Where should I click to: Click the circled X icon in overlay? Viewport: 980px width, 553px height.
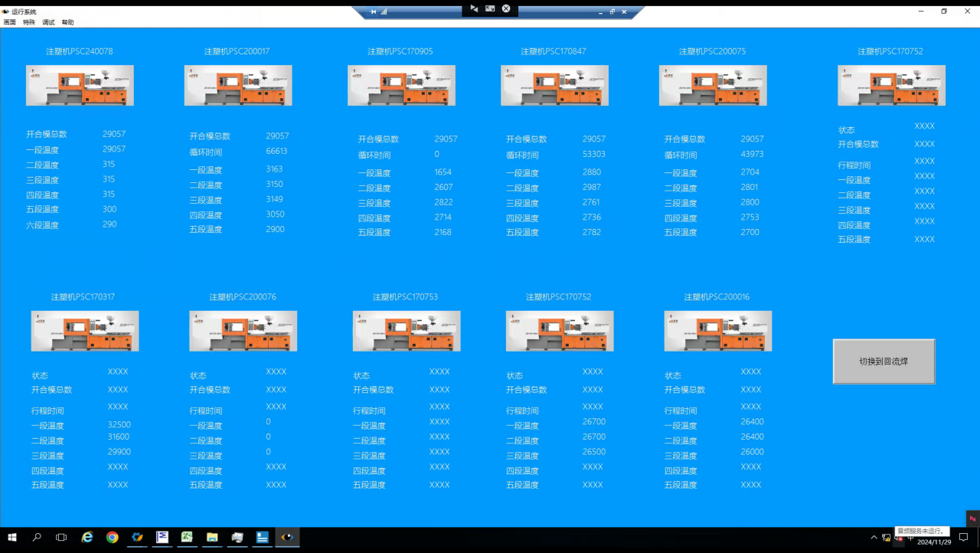tap(506, 8)
